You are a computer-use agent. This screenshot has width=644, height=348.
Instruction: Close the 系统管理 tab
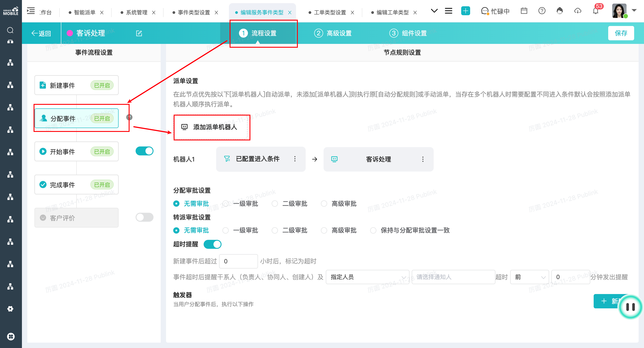tap(154, 13)
